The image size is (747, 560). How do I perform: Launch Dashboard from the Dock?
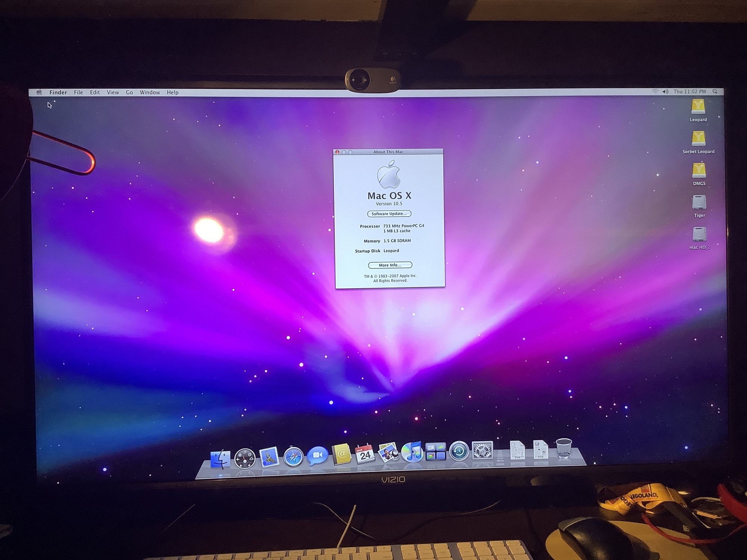pyautogui.click(x=245, y=458)
